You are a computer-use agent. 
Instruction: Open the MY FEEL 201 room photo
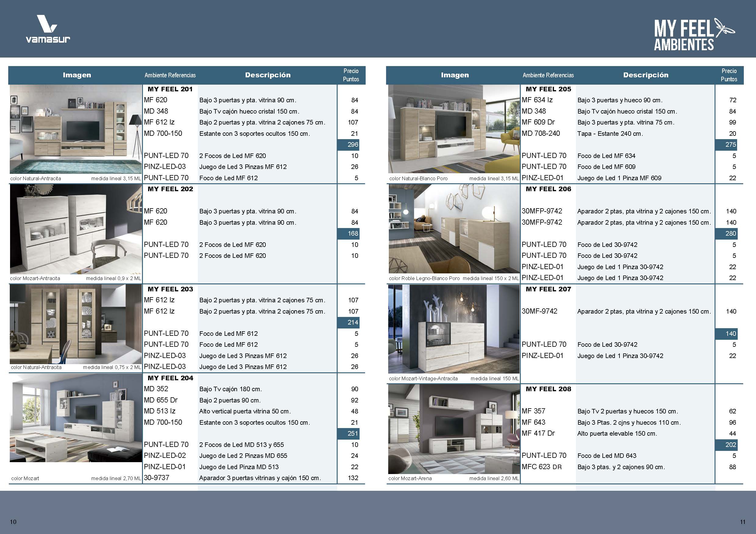click(76, 129)
